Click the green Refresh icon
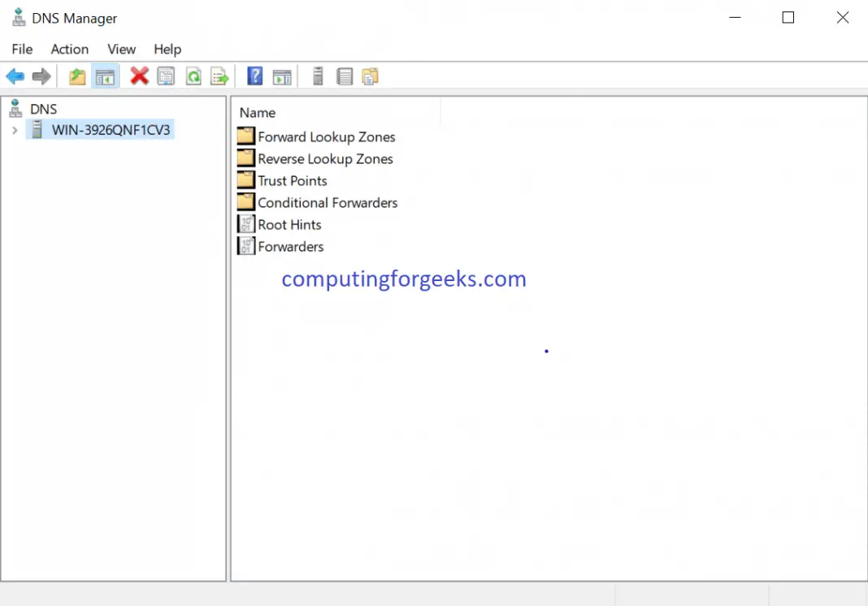The image size is (868, 606). pos(193,77)
